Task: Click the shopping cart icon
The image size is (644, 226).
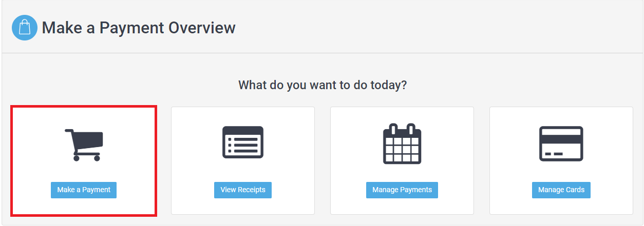Action: tap(84, 145)
